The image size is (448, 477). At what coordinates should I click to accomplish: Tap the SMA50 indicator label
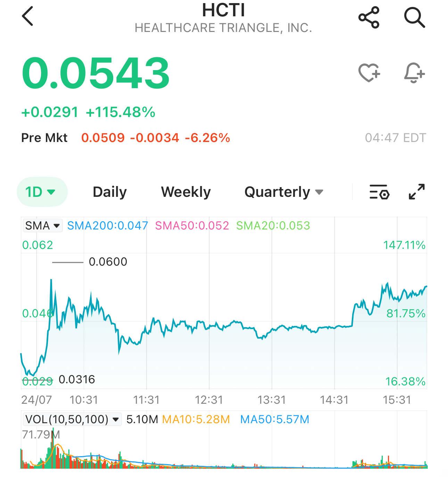coord(192,226)
